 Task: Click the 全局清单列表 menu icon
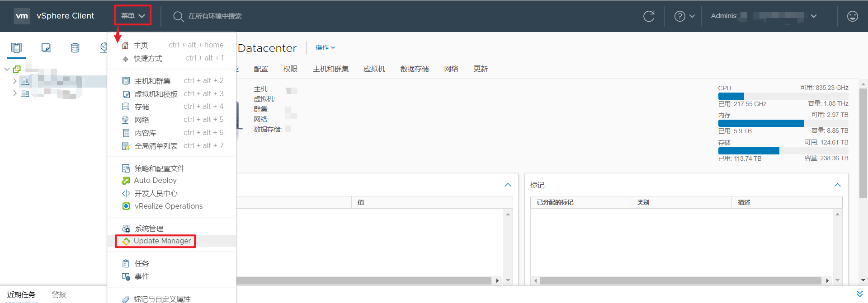click(126, 146)
